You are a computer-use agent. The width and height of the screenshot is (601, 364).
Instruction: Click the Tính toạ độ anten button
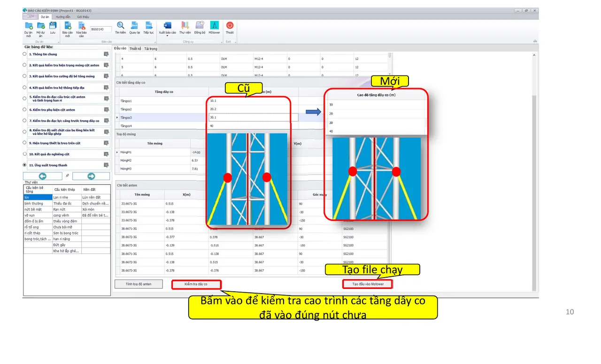coord(139,284)
